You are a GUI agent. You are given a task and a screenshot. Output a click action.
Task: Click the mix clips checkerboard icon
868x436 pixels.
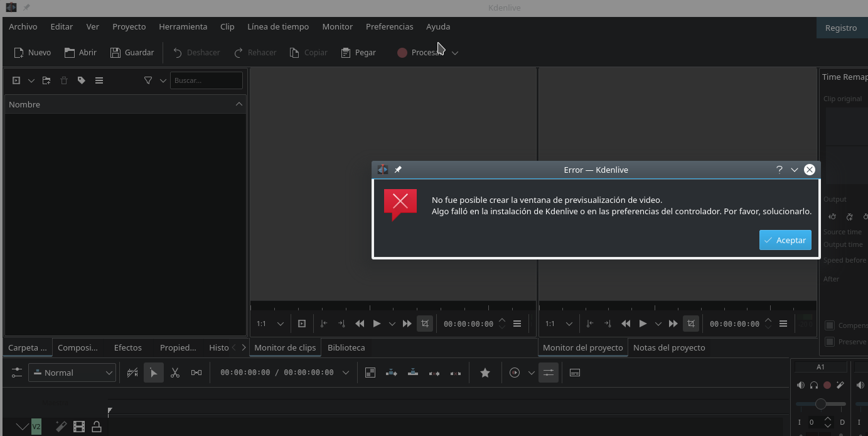370,373
